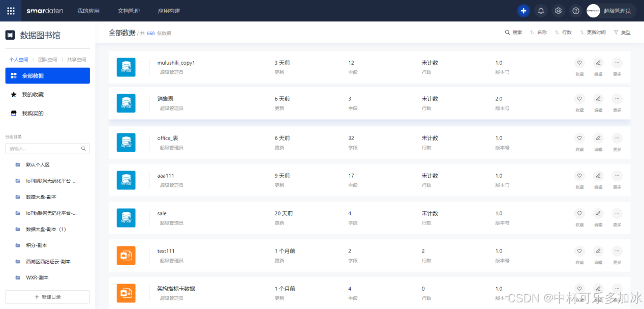Open more options for 销售表

click(x=617, y=99)
